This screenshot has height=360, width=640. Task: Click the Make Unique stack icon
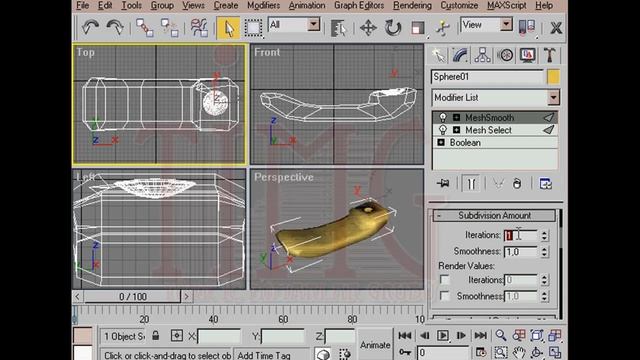[x=498, y=184]
